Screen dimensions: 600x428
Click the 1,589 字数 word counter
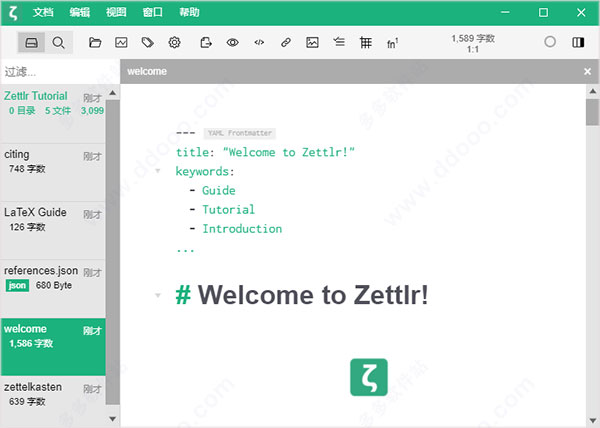[473, 38]
